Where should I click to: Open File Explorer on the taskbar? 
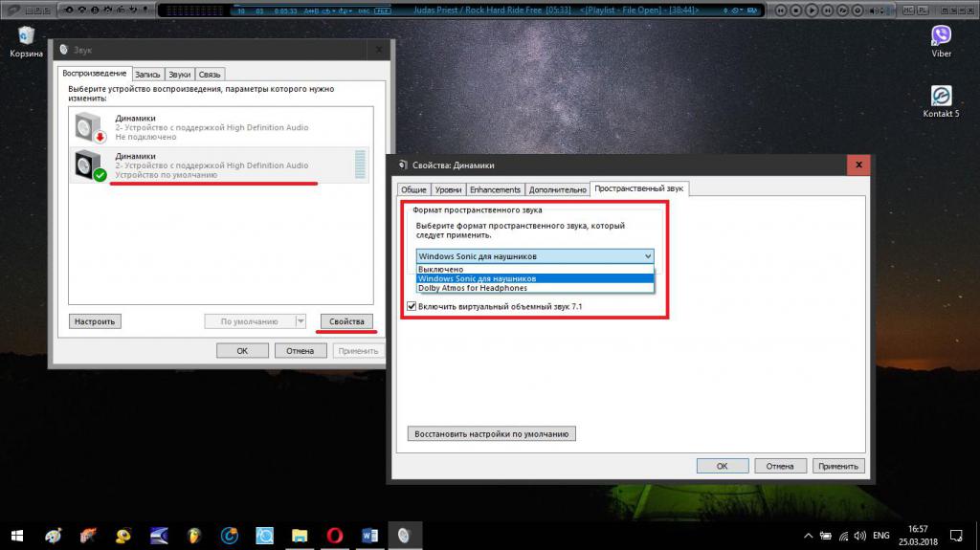point(300,536)
